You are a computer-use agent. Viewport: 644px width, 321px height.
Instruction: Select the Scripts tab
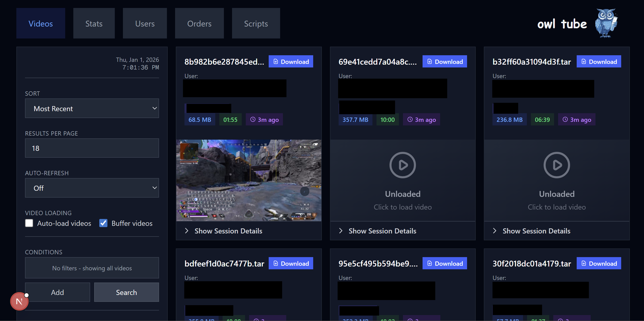click(x=256, y=23)
